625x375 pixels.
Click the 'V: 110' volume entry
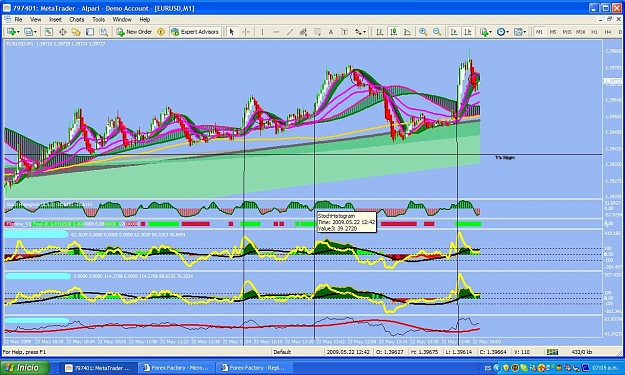(x=522, y=352)
